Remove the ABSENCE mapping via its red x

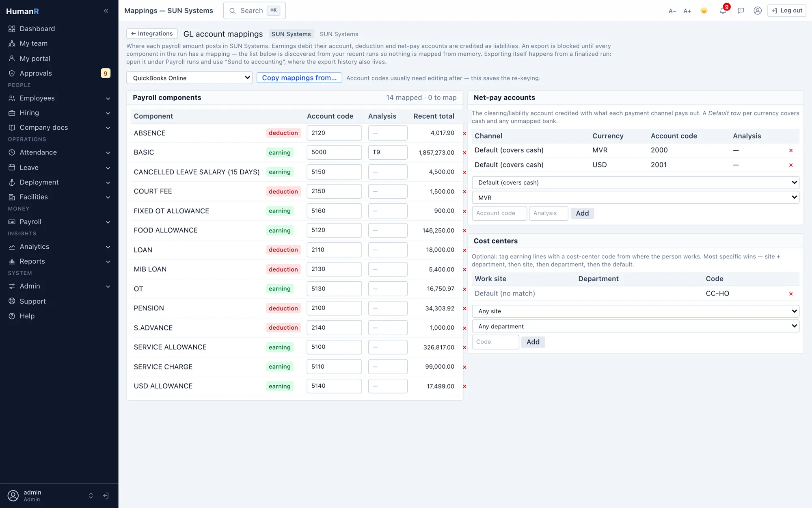pyautogui.click(x=464, y=133)
